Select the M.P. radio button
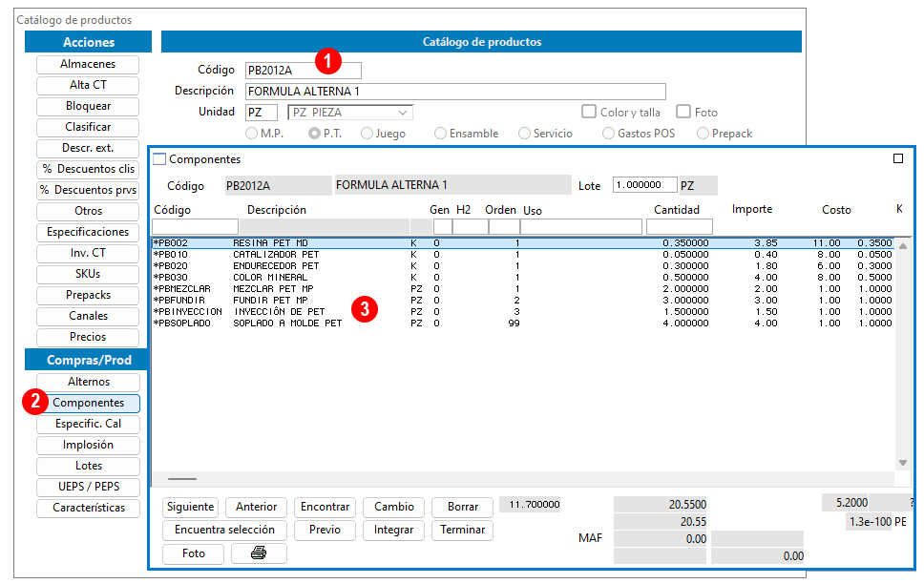This screenshot has width=924, height=584. tap(252, 134)
